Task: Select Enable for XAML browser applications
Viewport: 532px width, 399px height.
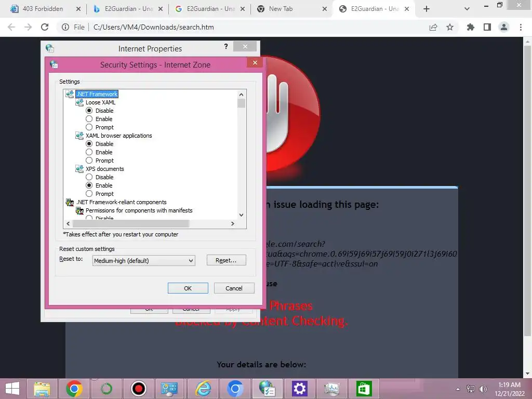Action: coord(89,152)
